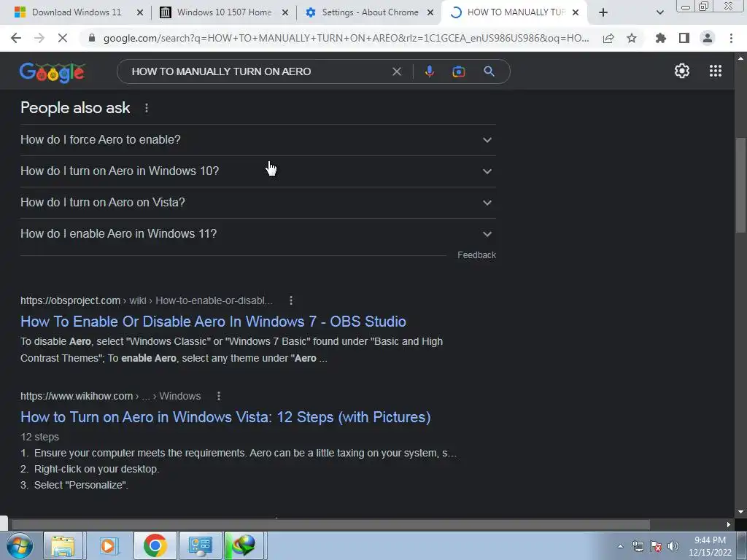Image resolution: width=747 pixels, height=560 pixels.
Task: Expand 'How do I force Aero to enable?'
Action: 258,140
